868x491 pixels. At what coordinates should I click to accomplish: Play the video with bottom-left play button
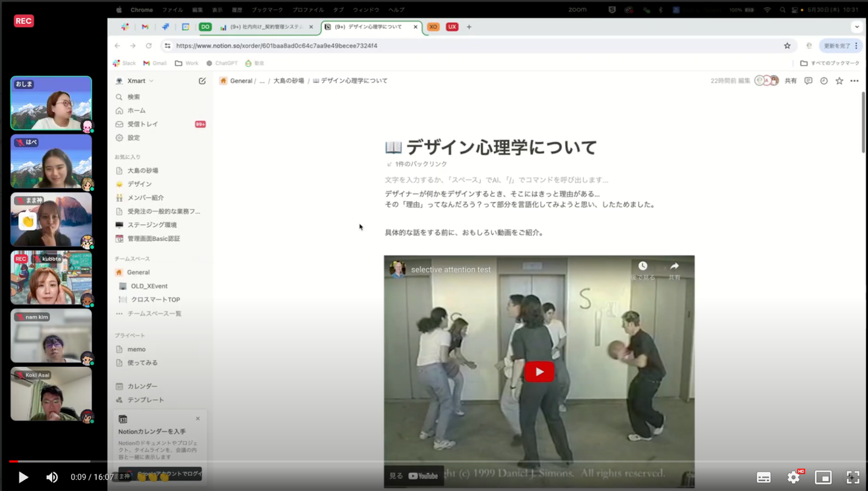(x=23, y=477)
